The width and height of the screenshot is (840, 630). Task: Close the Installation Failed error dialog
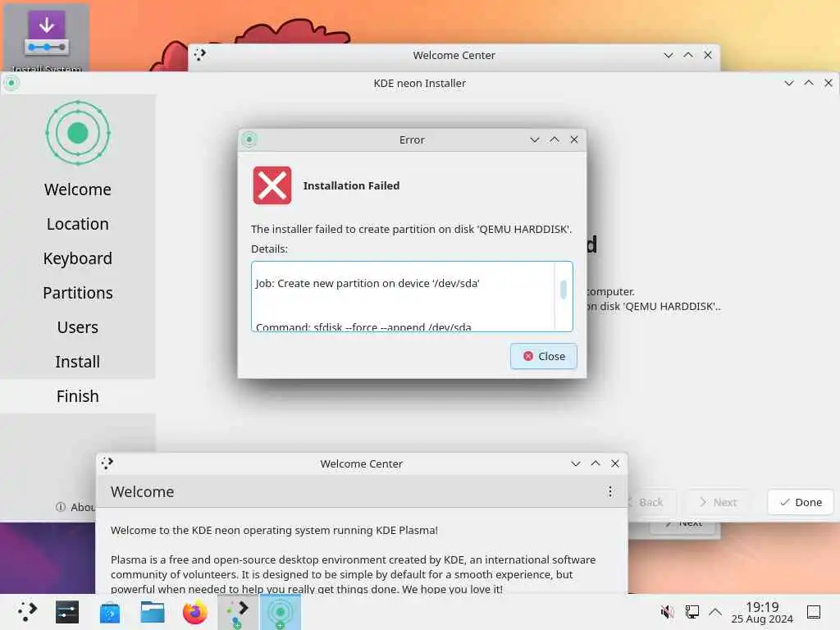(x=543, y=356)
